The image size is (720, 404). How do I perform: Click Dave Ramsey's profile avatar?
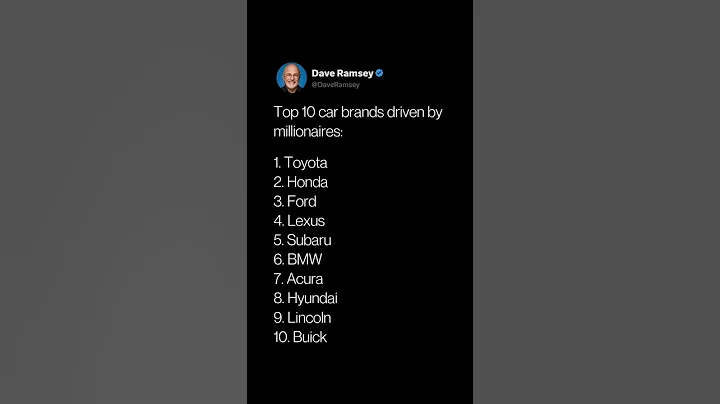click(291, 77)
